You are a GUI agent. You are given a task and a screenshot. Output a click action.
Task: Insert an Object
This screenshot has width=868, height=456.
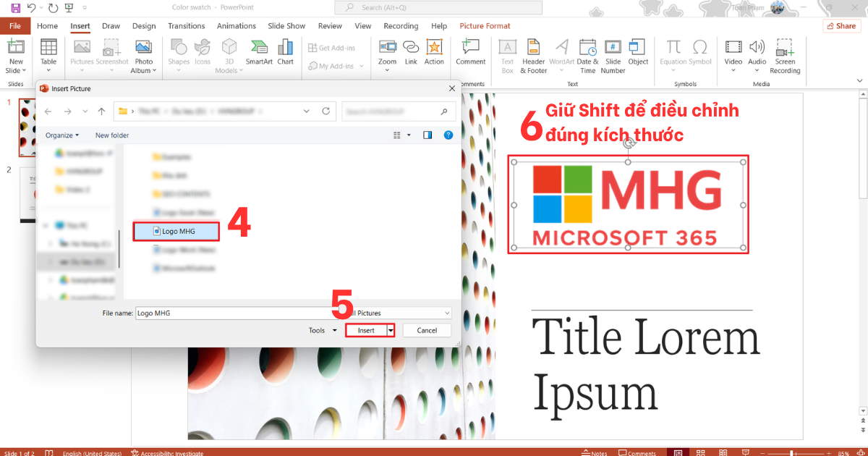pos(638,52)
